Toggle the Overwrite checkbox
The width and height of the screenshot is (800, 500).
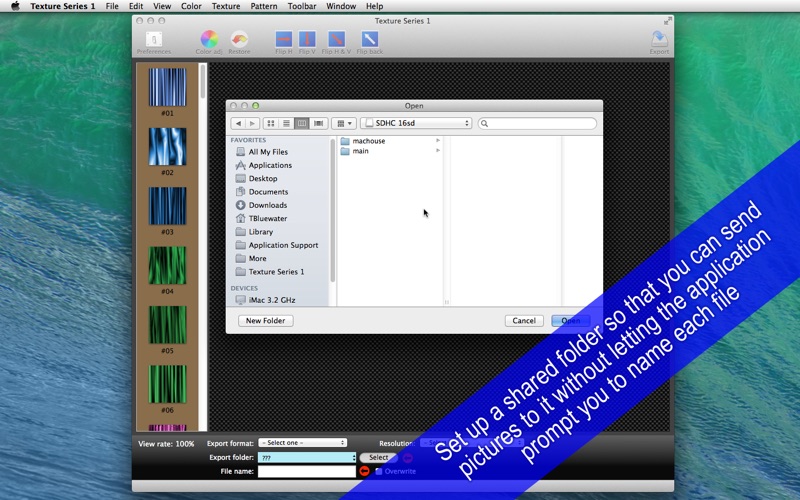379,471
